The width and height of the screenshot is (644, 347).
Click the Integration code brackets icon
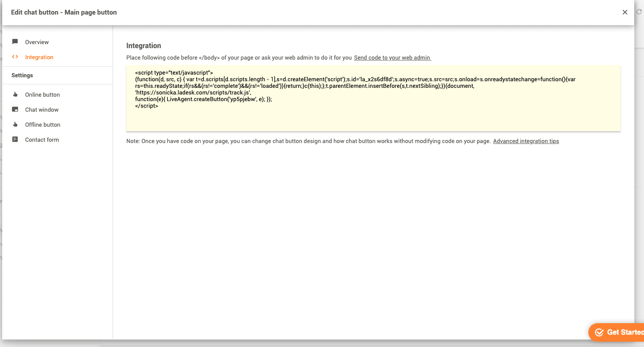pos(16,57)
